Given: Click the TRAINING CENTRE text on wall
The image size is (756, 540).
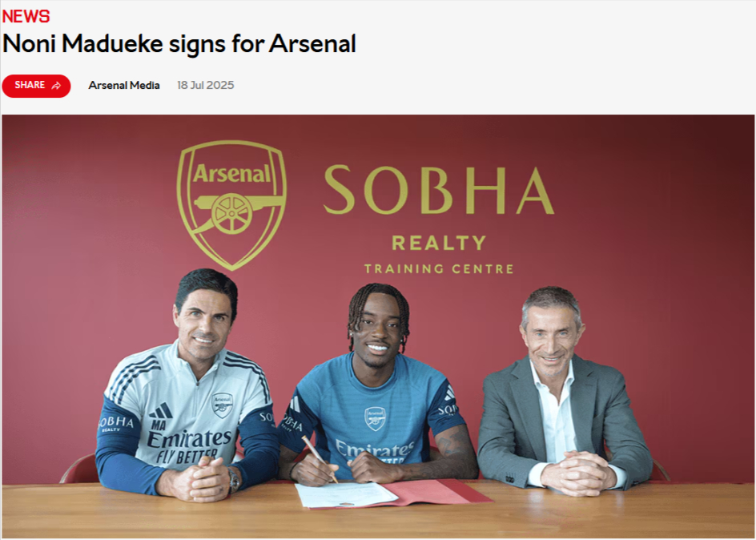Looking at the screenshot, I should pos(439,268).
